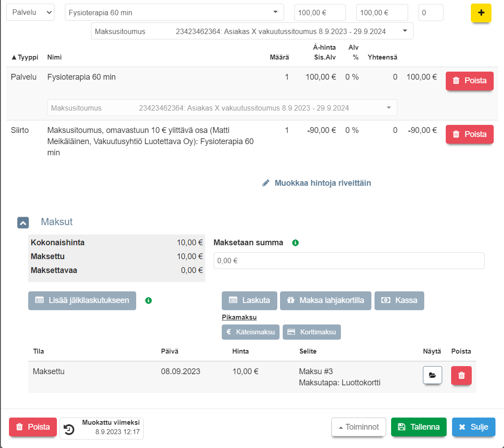Image resolution: width=504 pixels, height=448 pixels.
Task: Sort the table by Tyyppi column
Action: tap(25, 57)
